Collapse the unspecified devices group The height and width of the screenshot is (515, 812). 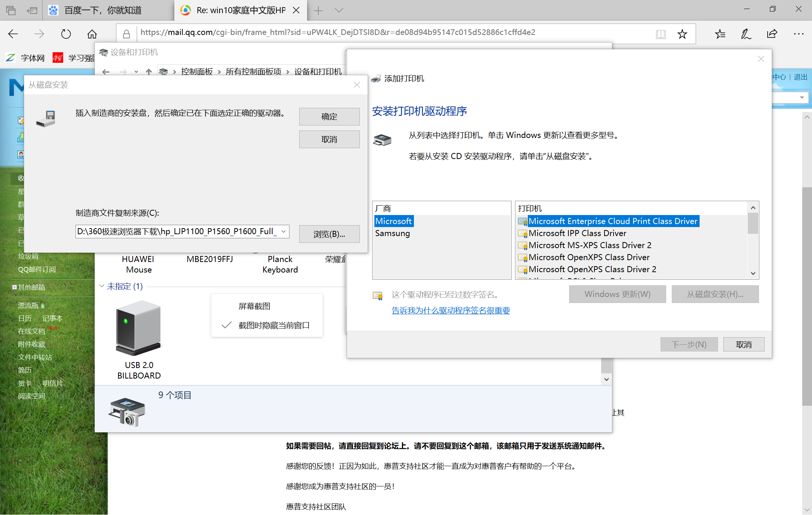(x=102, y=286)
